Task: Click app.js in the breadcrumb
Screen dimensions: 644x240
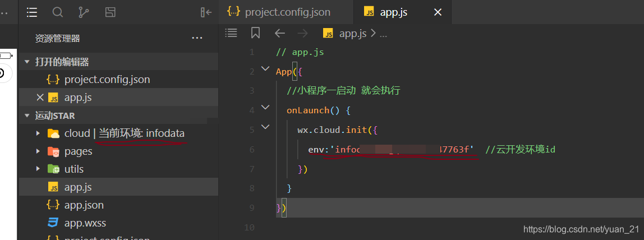Action: [x=353, y=34]
